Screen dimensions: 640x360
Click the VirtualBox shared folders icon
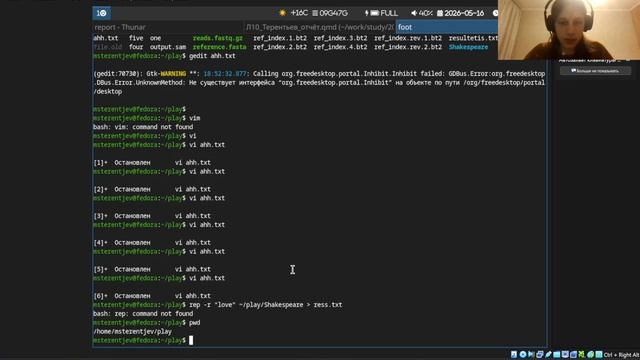[x=557, y=354]
